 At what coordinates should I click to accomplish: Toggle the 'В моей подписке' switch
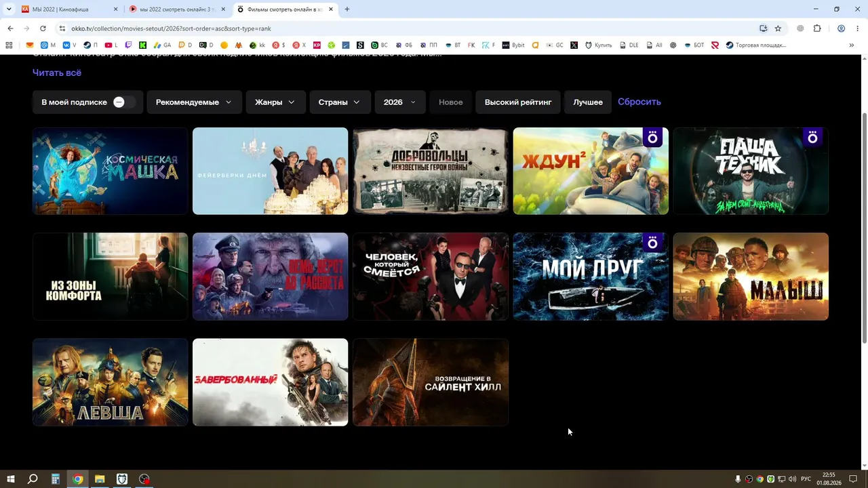click(124, 102)
